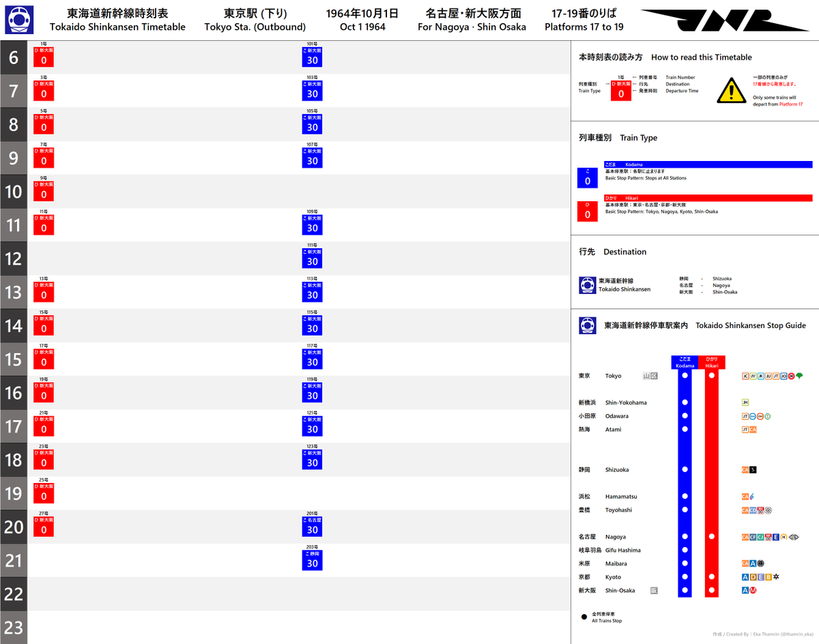Click the 'Hamamatsu' station name
The height and width of the screenshot is (644, 819).
[x=620, y=497]
